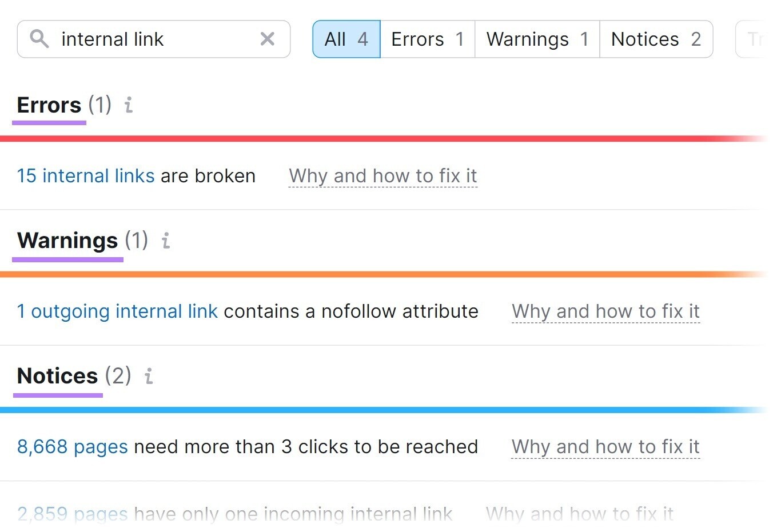
Task: Select the All tab with count 4
Action: (345, 39)
